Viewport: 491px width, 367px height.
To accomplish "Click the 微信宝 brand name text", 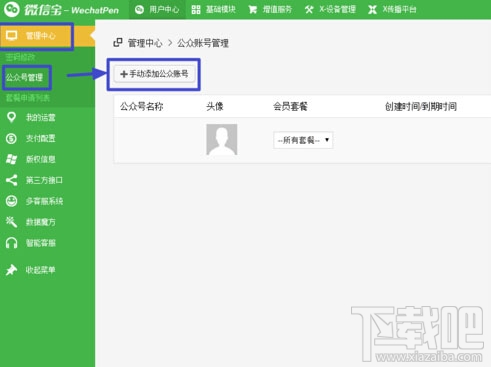I will point(43,10).
